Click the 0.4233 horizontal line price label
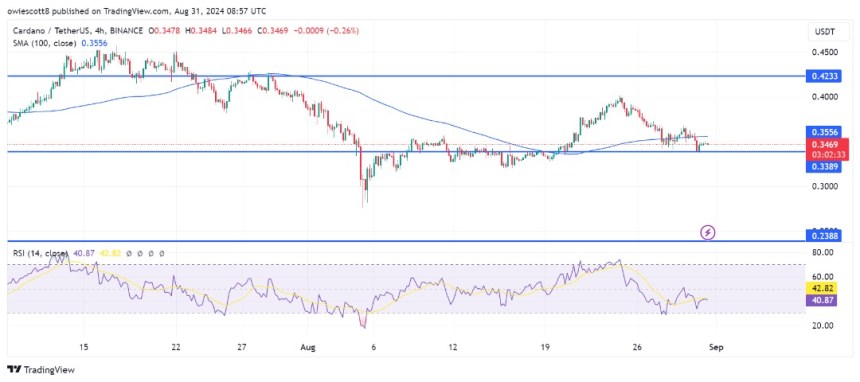 coord(823,77)
